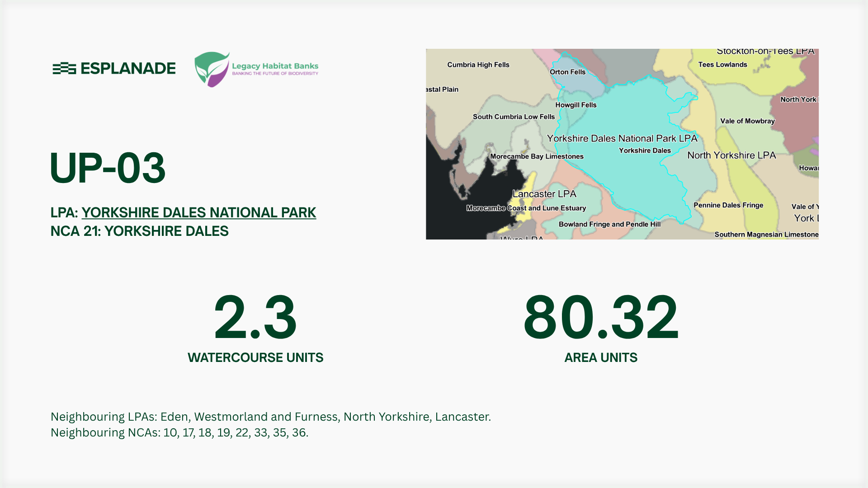868x488 pixels.
Task: Click the Esplanade logo
Action: (x=114, y=68)
